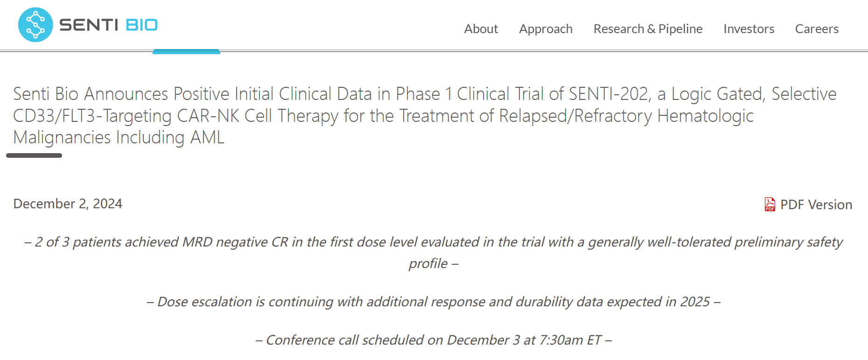Viewport: 868px width, 360px height.
Task: Click the teal active indicator bar under header
Action: (x=186, y=51)
